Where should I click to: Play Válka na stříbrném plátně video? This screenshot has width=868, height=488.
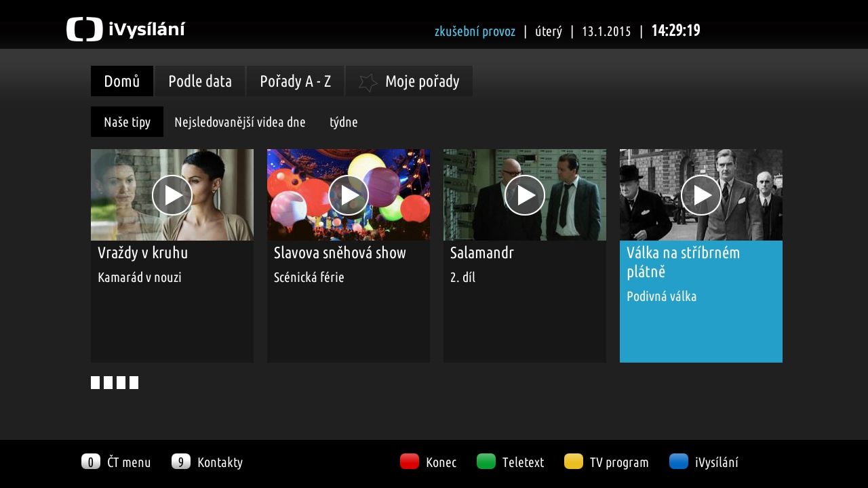click(x=701, y=195)
